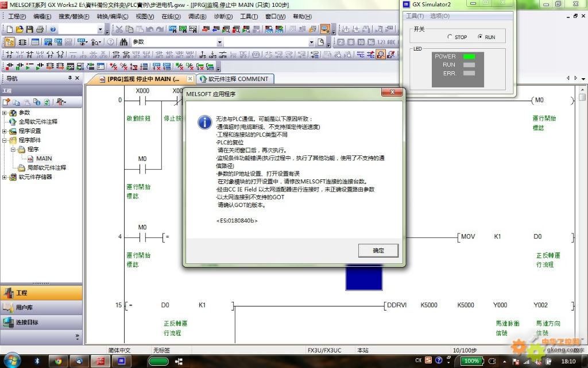Select the 连接目标 button in navigation pane
Screen dimensions: 588x368
(x=41, y=322)
